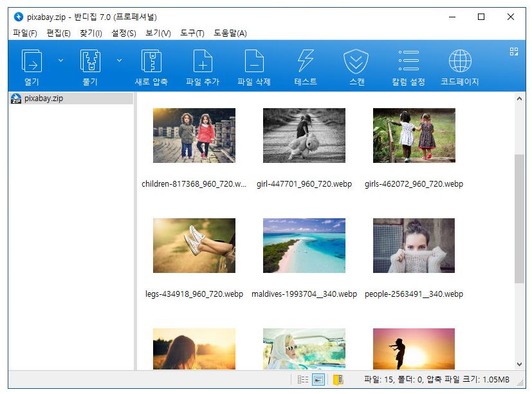
Task: Open the 도구(T) menu
Action: (x=192, y=33)
